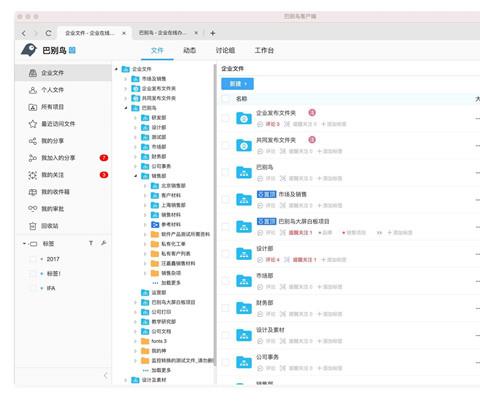The width and height of the screenshot is (480, 404).
Task: Check the IFA tag checkbox
Action: click(x=32, y=288)
